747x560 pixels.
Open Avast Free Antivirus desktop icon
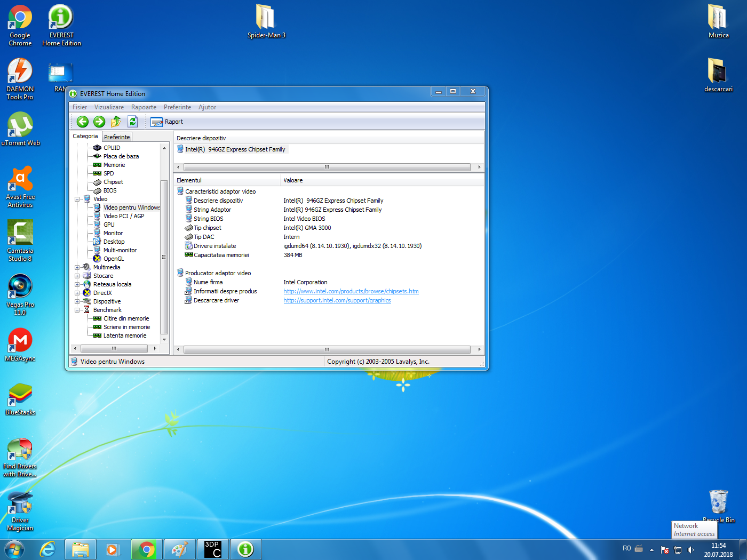[20, 187]
